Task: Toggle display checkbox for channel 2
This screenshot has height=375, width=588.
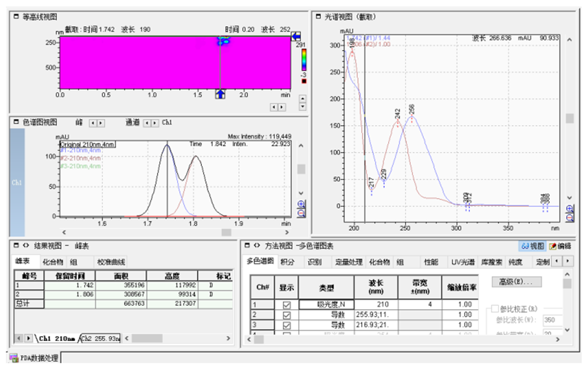Action: click(x=286, y=315)
